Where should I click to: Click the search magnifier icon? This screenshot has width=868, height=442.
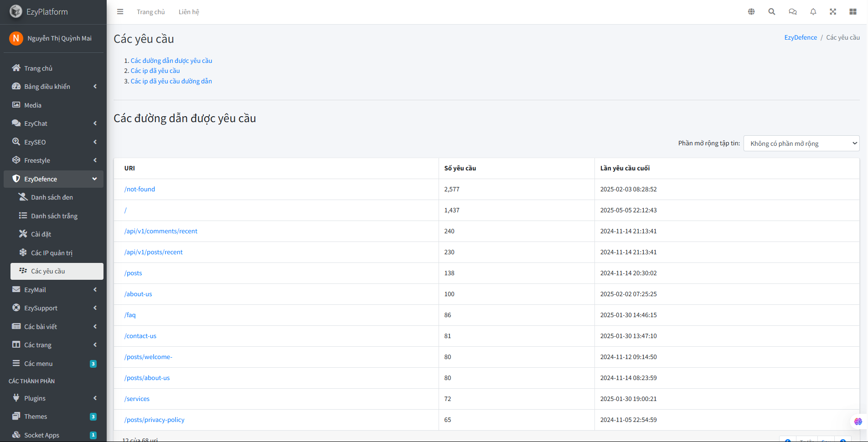[772, 12]
